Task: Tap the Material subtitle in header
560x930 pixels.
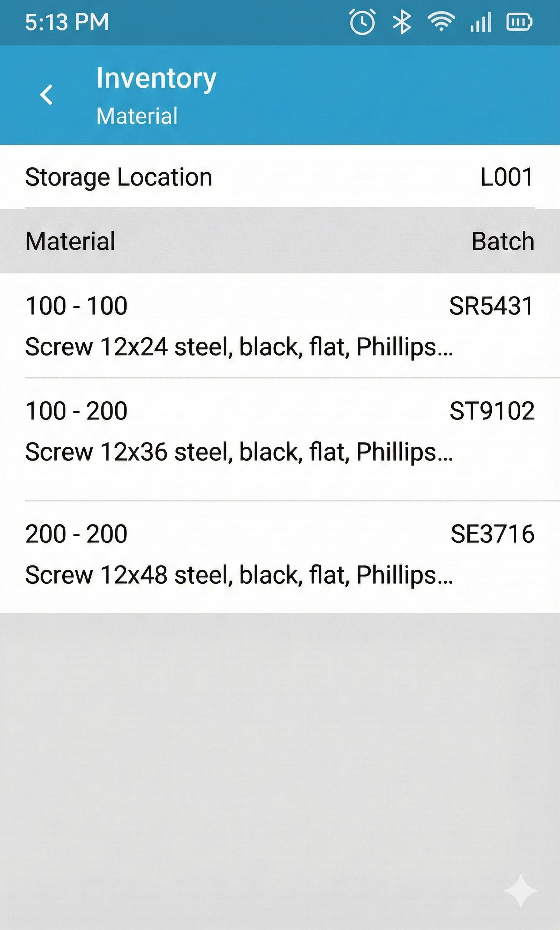Action: (x=136, y=116)
